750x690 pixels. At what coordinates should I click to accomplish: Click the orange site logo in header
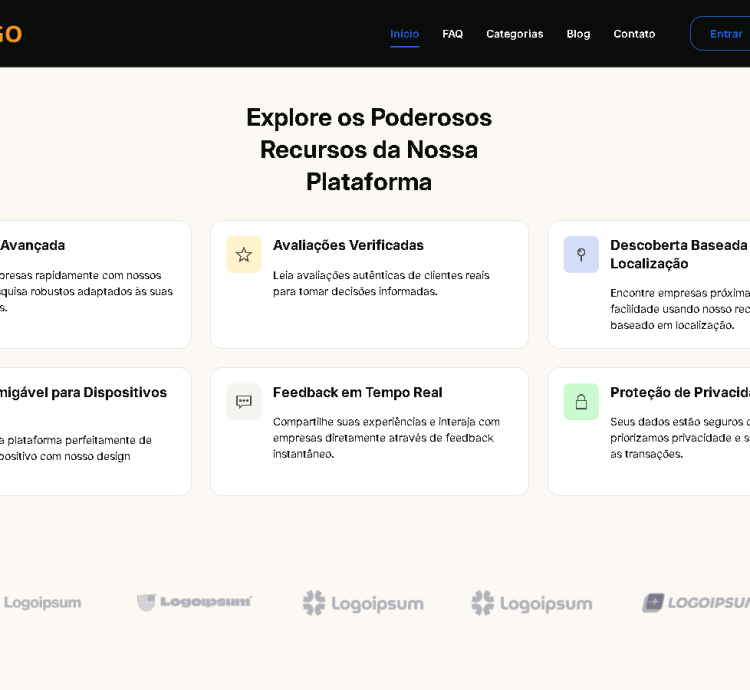pos(10,34)
